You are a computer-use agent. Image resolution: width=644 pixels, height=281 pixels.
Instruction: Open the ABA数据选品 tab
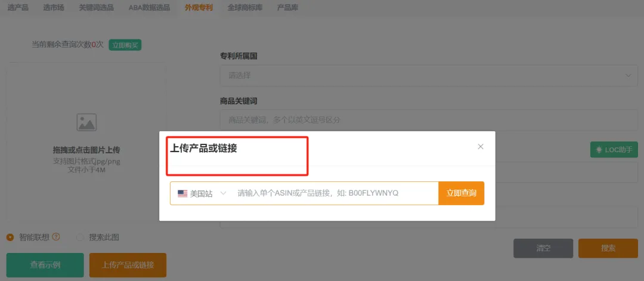point(149,7)
